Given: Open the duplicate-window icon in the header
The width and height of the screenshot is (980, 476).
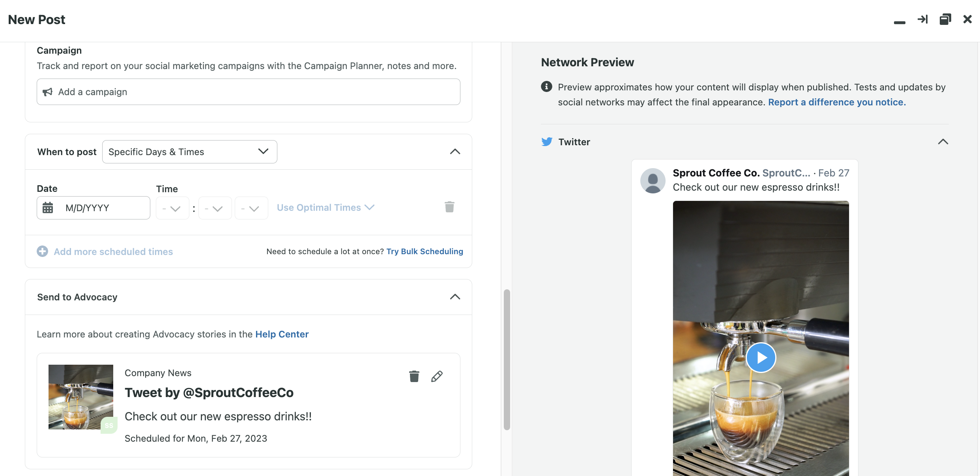Looking at the screenshot, I should click(945, 19).
